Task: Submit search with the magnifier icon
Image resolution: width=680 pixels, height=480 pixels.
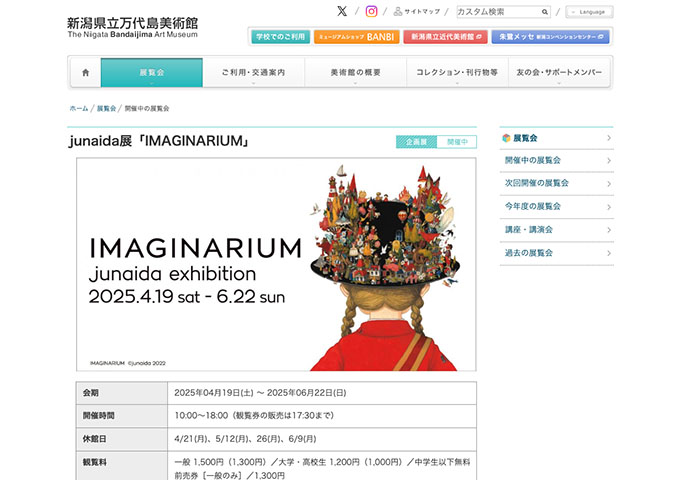Action: click(x=545, y=12)
